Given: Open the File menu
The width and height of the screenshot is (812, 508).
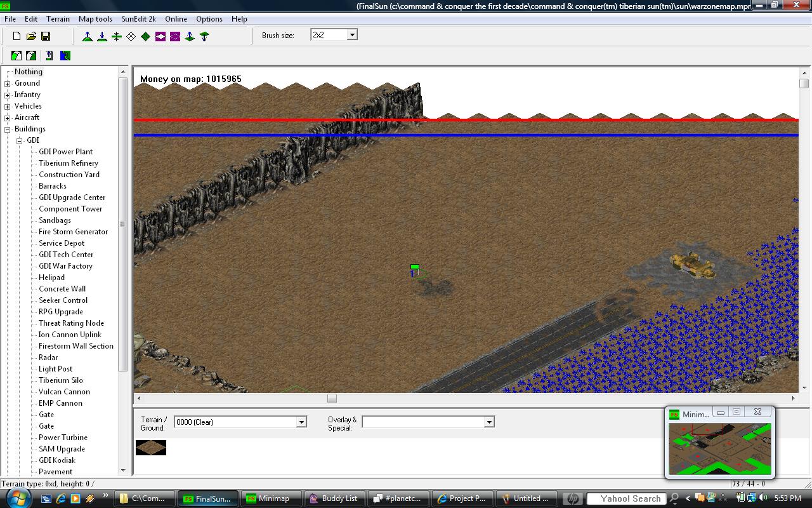Looking at the screenshot, I should pos(10,19).
